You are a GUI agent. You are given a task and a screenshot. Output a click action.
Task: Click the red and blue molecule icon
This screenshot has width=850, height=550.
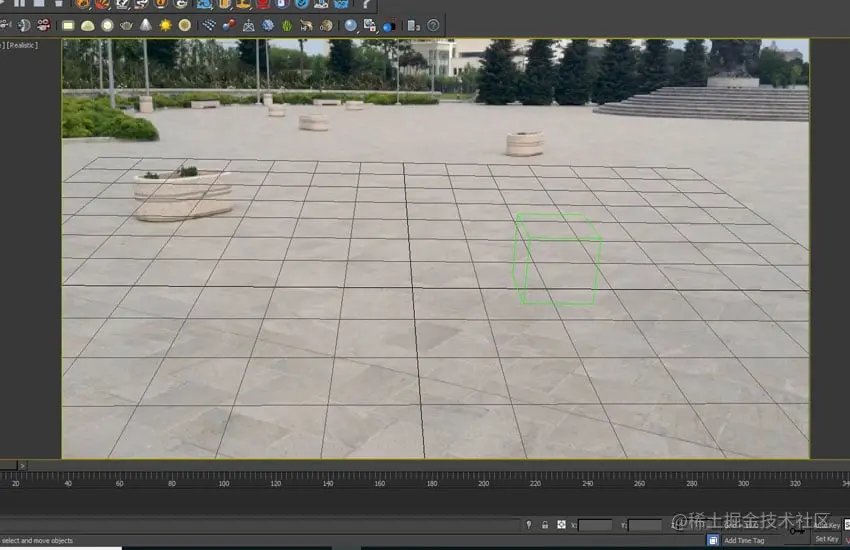click(x=229, y=25)
